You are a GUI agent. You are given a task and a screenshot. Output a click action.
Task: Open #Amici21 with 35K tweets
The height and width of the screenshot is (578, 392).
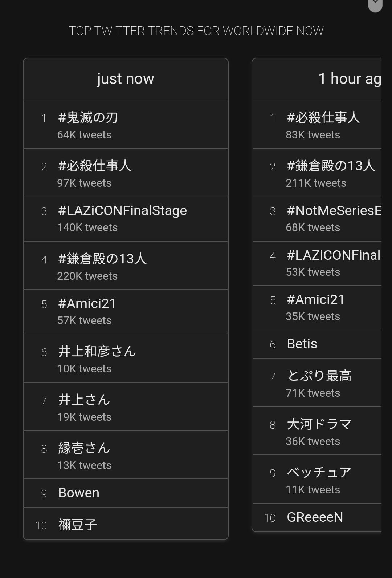coord(315,300)
